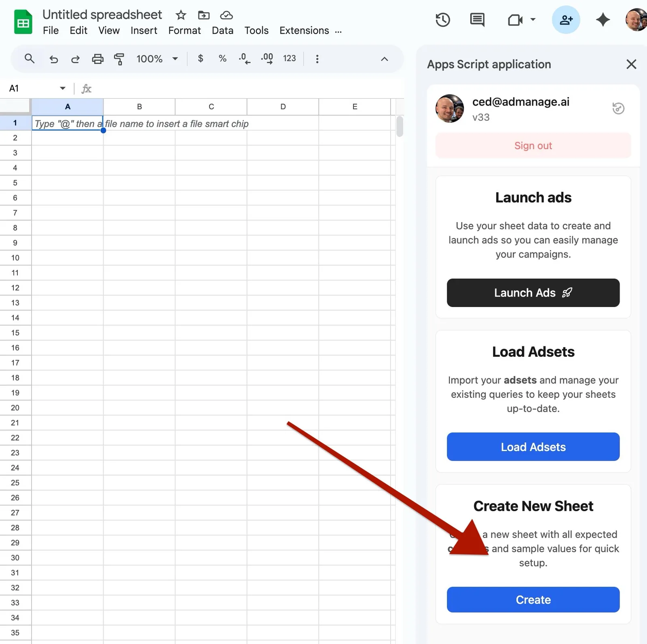Click the Create button

click(x=533, y=600)
